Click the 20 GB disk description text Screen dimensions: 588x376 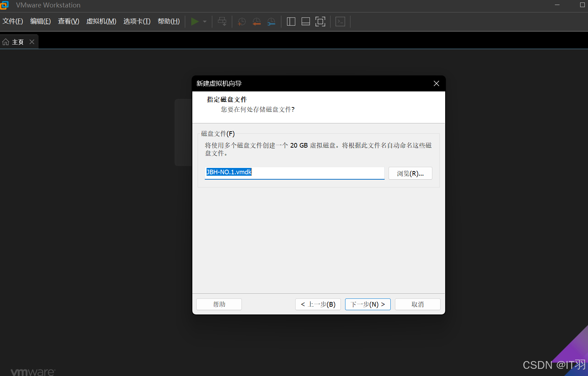point(318,149)
